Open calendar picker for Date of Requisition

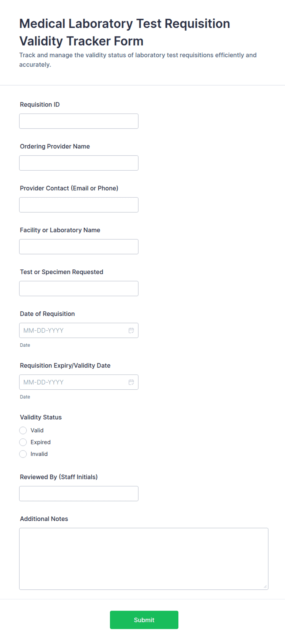(x=131, y=330)
